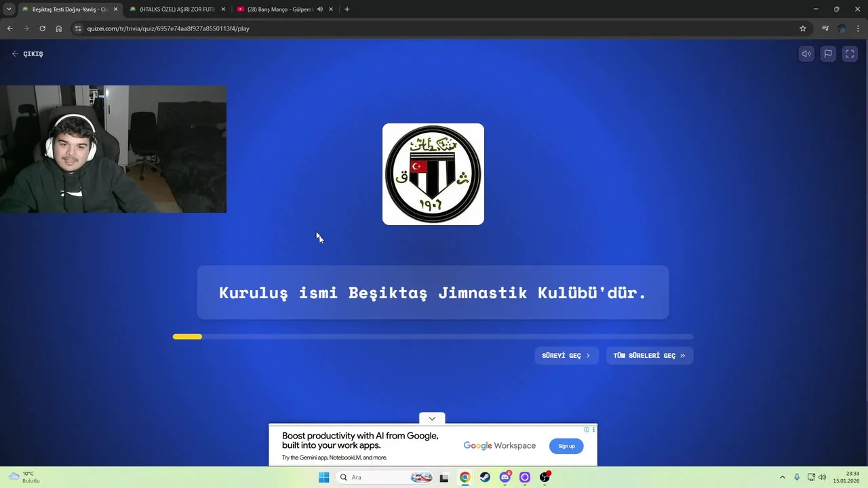868x488 pixels.
Task: Click the flag report icon
Action: tap(828, 54)
